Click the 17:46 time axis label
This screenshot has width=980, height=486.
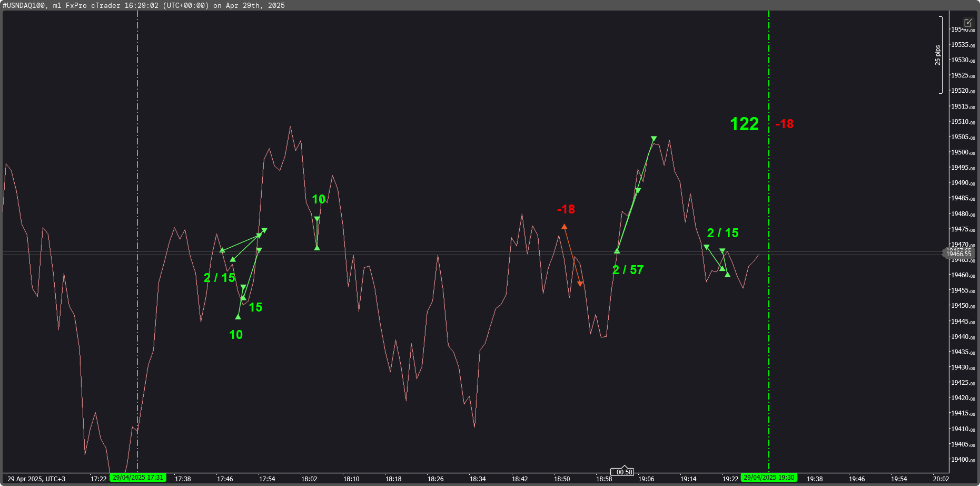point(225,479)
